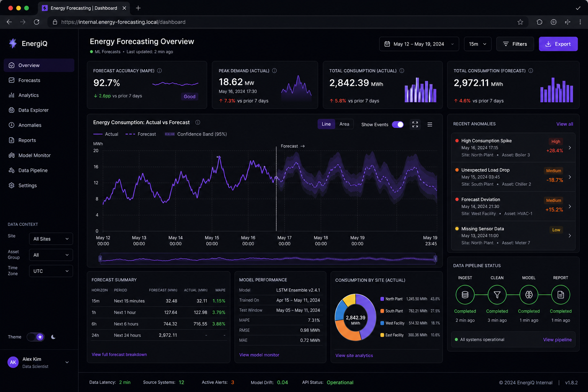Open the 15m interval dropdown
This screenshot has width=588, height=392.
tap(478, 44)
